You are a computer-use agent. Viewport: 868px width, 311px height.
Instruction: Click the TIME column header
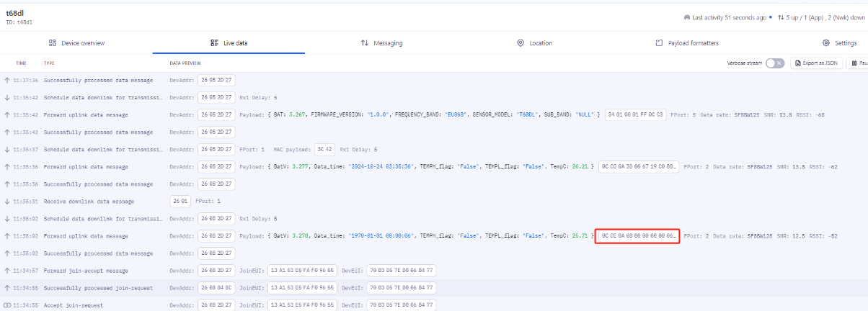pos(22,63)
